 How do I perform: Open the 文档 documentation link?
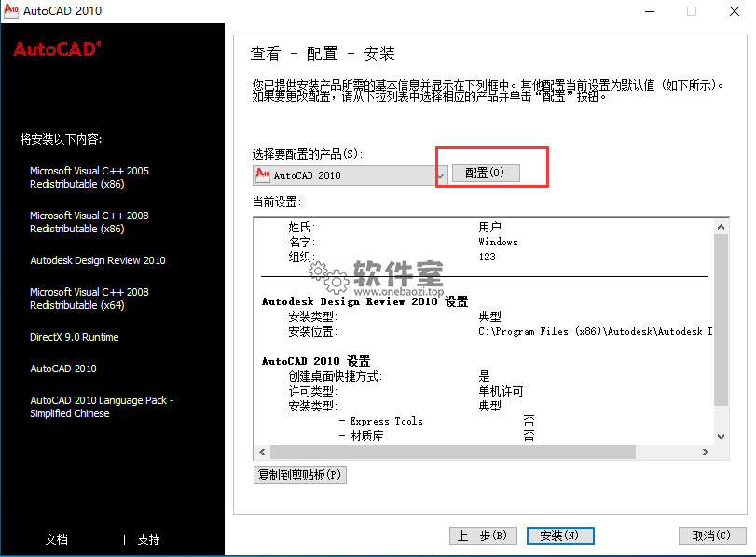point(57,539)
